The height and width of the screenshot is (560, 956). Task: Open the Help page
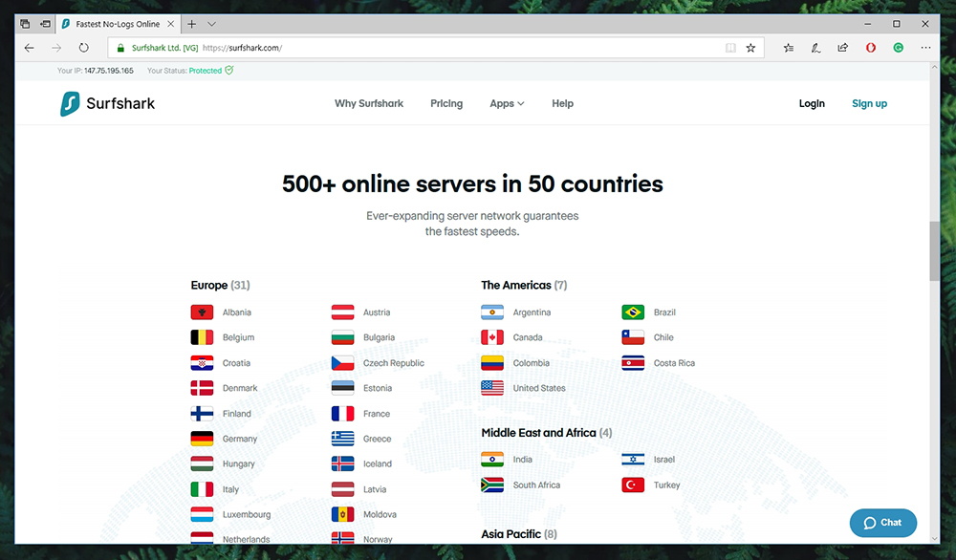click(562, 103)
